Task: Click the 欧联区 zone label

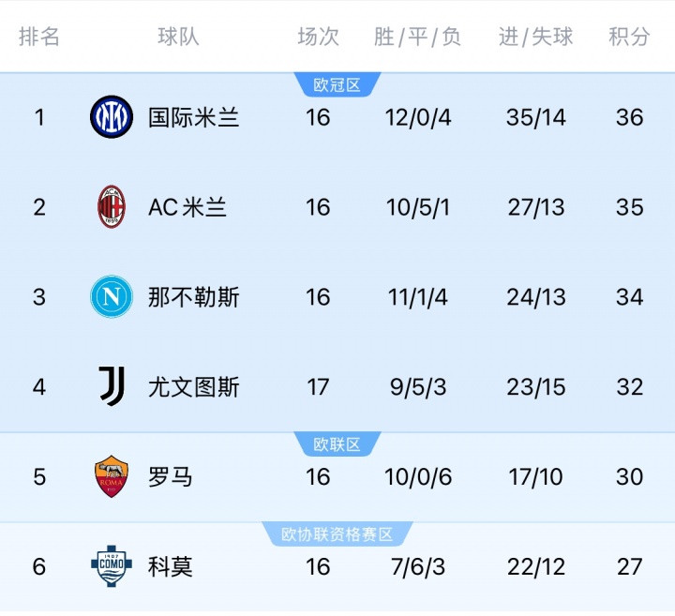Action: 337,444
